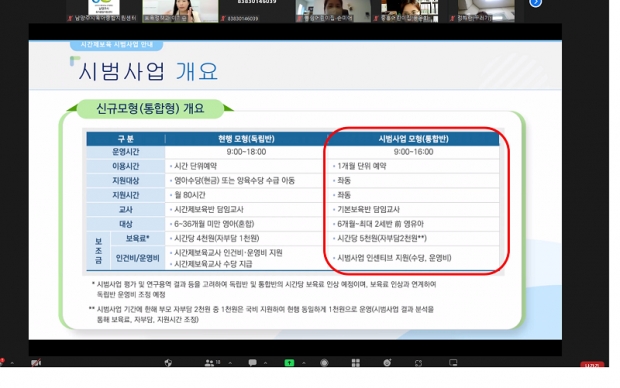Click the '9:00~16:00' cell
The height and width of the screenshot is (388, 620).
pos(413,152)
